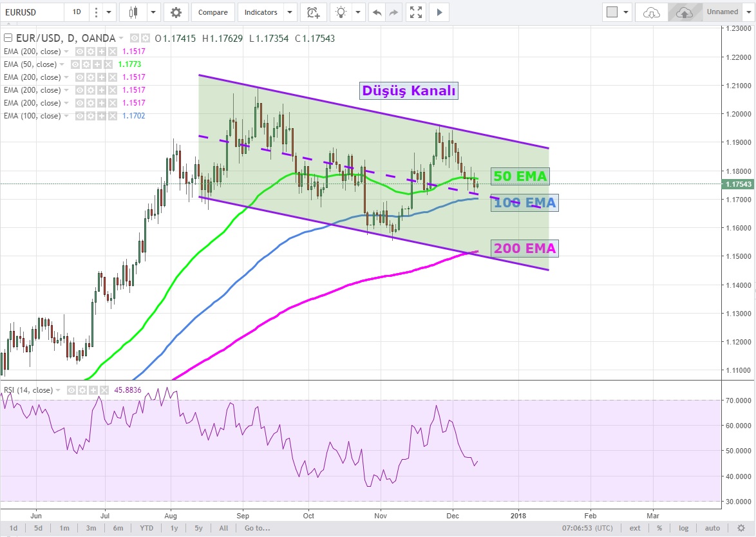Switch to the YTD time range

(147, 528)
